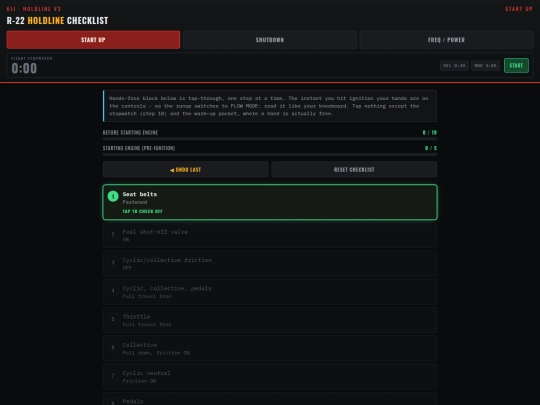Click the TAP TO CHECK OFF hint
This screenshot has width=540, height=405.
[x=143, y=211]
